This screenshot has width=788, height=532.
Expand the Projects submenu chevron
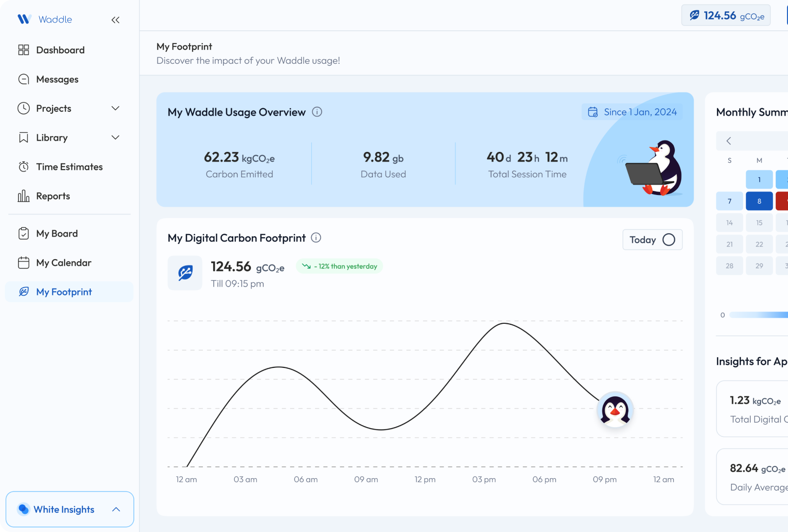click(x=116, y=108)
